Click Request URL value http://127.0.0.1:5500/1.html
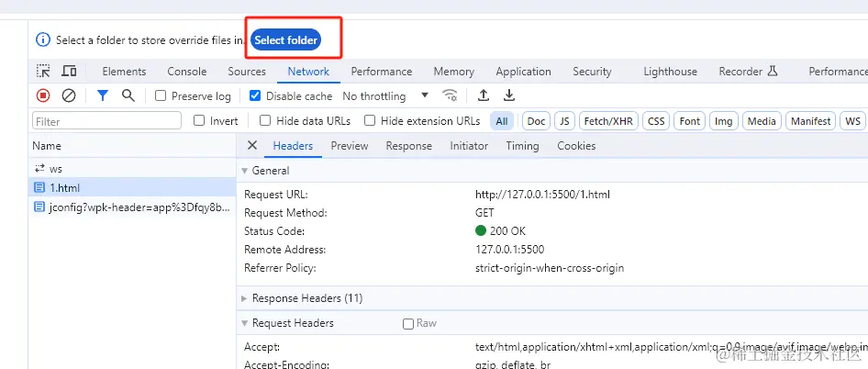 pos(542,195)
